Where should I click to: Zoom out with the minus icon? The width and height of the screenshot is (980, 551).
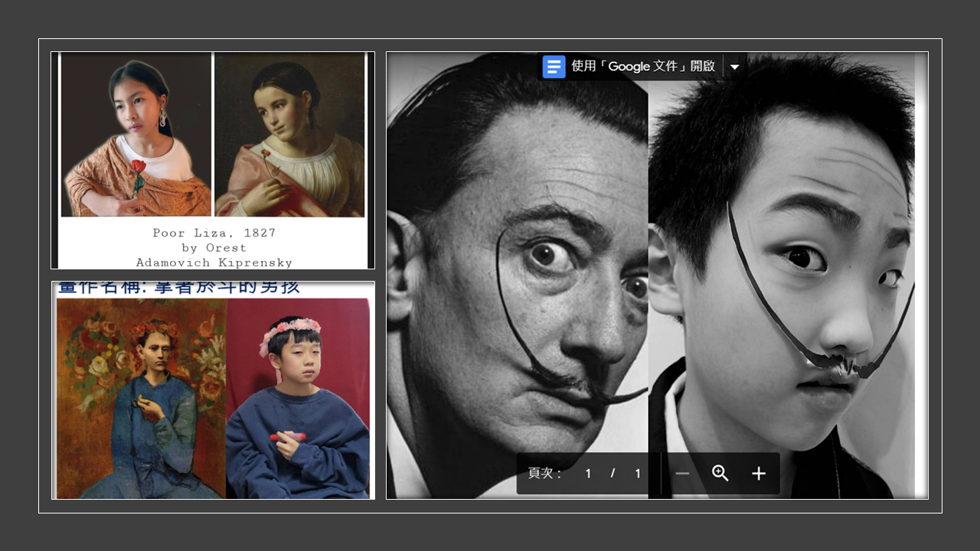tap(682, 474)
